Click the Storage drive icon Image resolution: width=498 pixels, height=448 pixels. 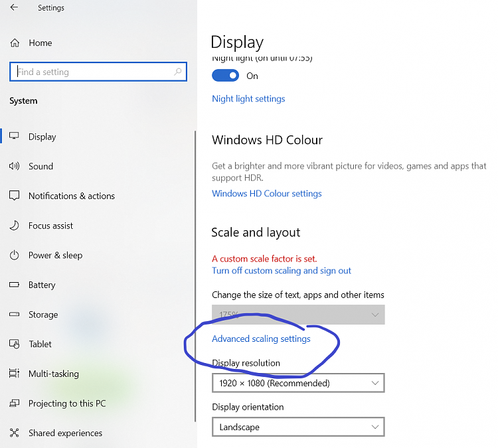pyautogui.click(x=15, y=315)
